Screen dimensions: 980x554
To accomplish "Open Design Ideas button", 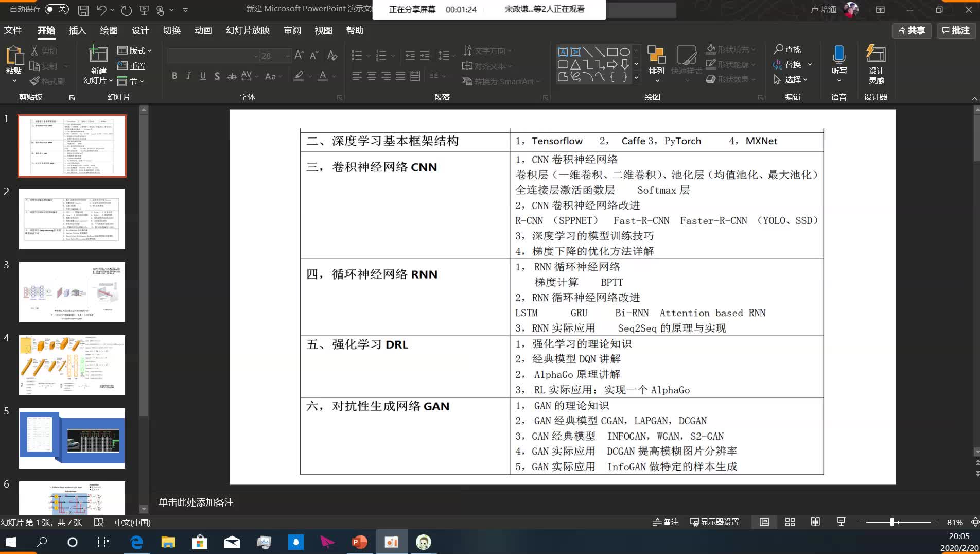I will coord(876,64).
